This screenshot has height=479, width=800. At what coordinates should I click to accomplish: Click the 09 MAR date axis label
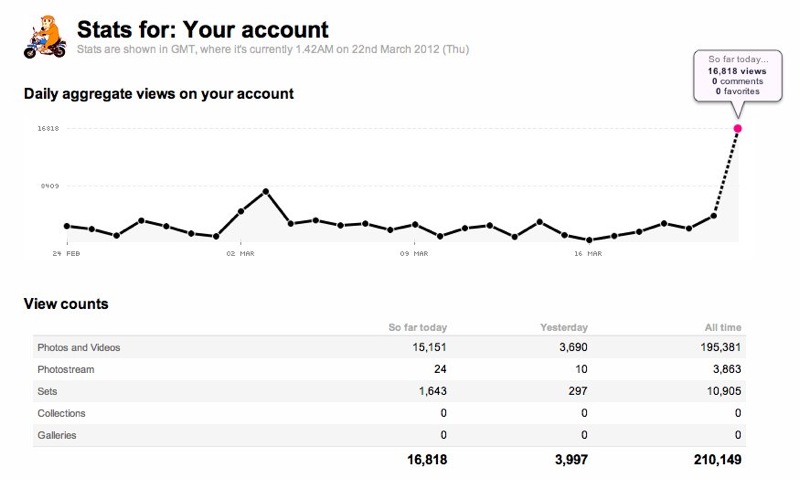[415, 254]
